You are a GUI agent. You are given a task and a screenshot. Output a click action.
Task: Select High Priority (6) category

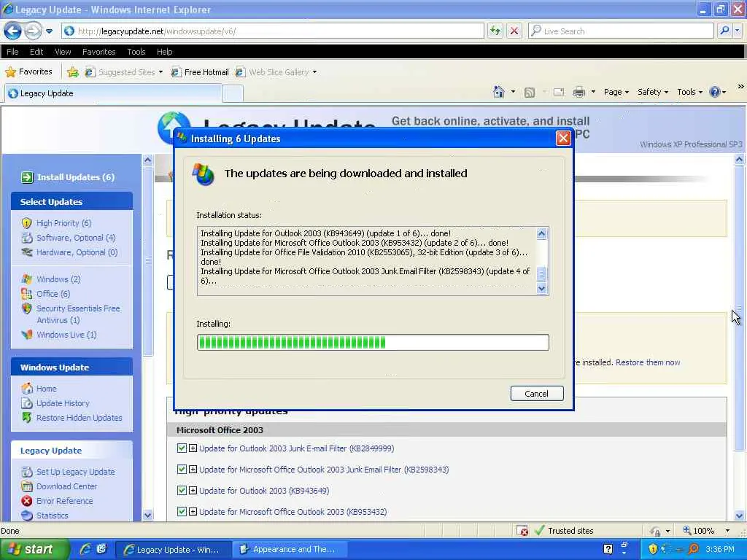[x=63, y=223]
